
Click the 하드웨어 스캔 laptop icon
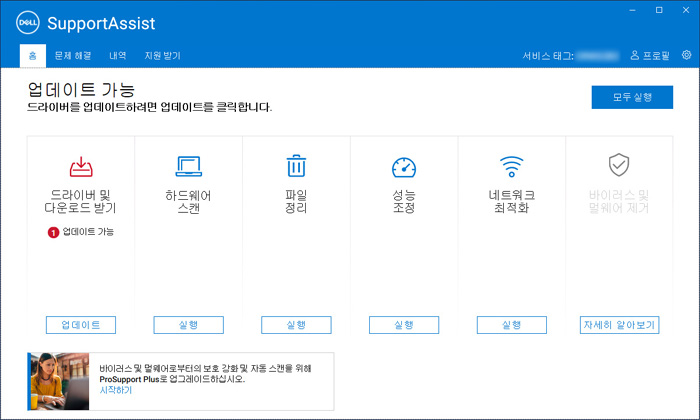coord(188,166)
